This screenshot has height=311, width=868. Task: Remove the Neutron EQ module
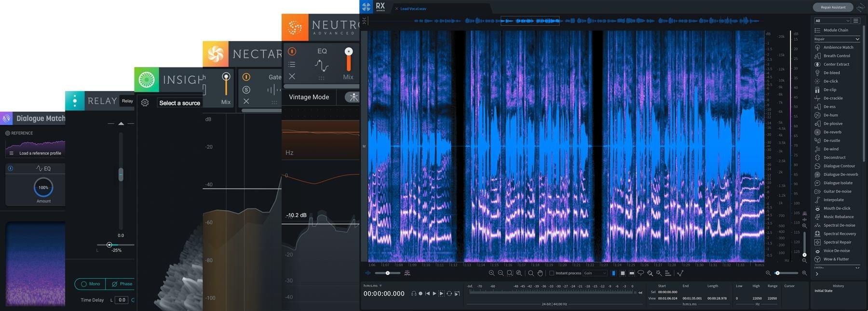click(x=292, y=76)
